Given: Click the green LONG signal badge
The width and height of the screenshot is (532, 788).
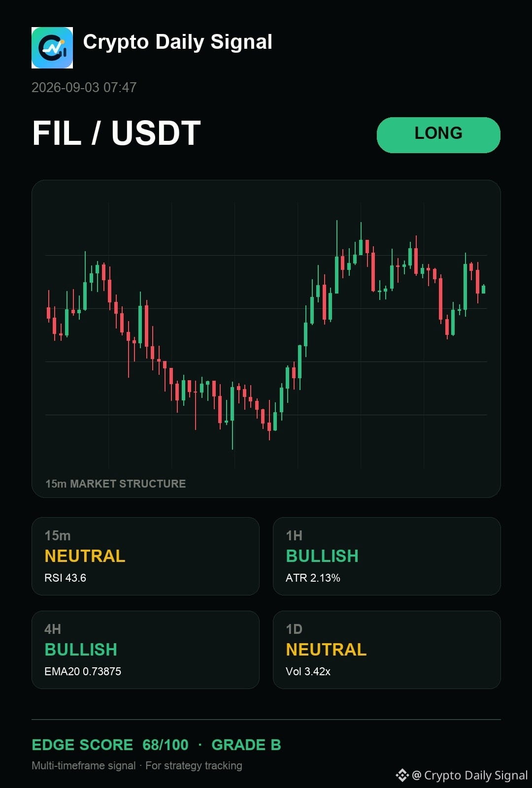Looking at the screenshot, I should tap(438, 135).
